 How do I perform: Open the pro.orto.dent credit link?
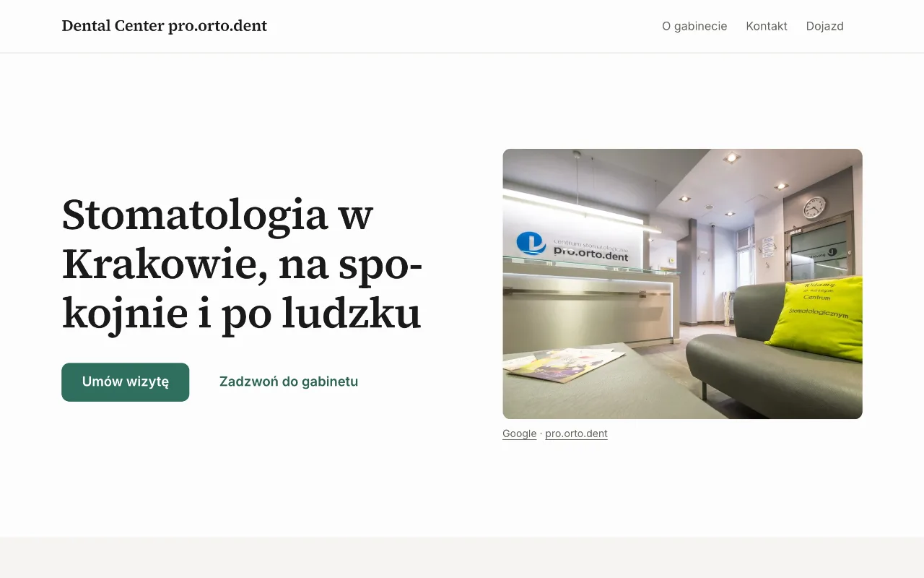click(x=576, y=433)
